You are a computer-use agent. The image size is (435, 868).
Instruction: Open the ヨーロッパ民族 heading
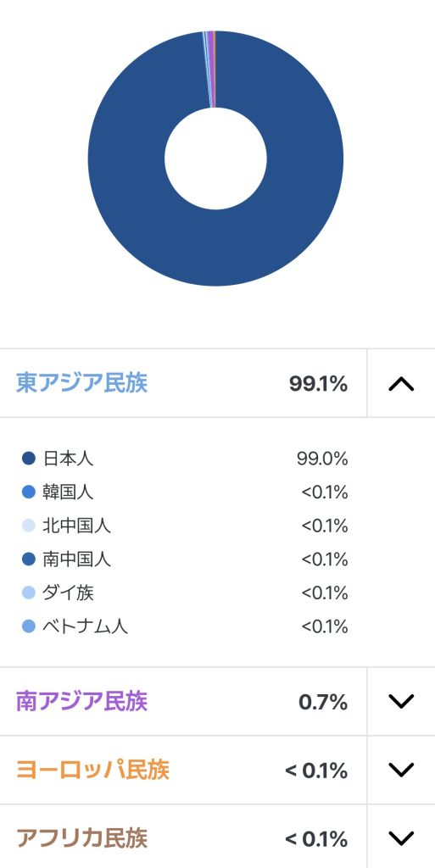92,770
